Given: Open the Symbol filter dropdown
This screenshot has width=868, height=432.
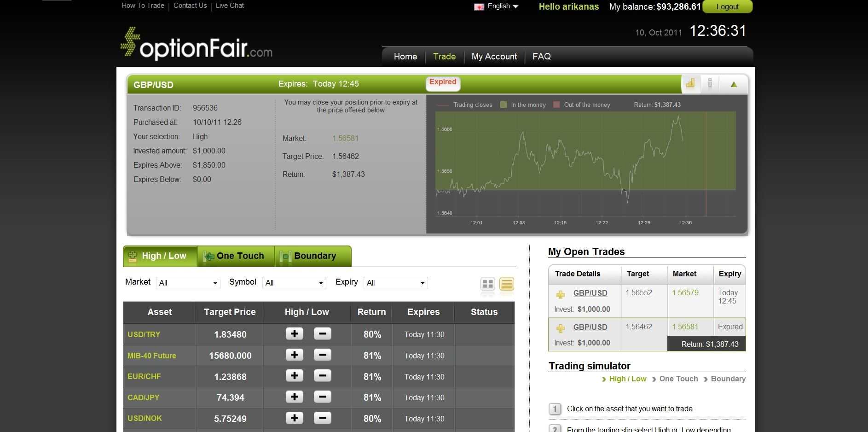Looking at the screenshot, I should (294, 283).
